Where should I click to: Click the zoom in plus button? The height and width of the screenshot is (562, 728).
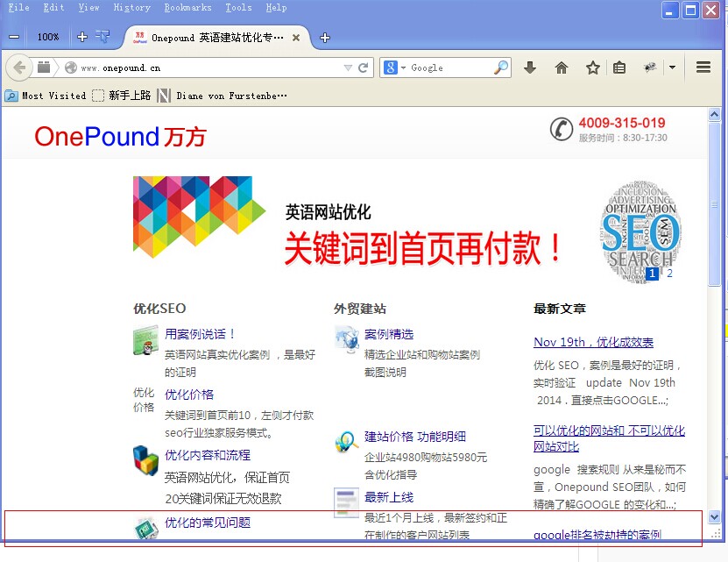point(81,37)
